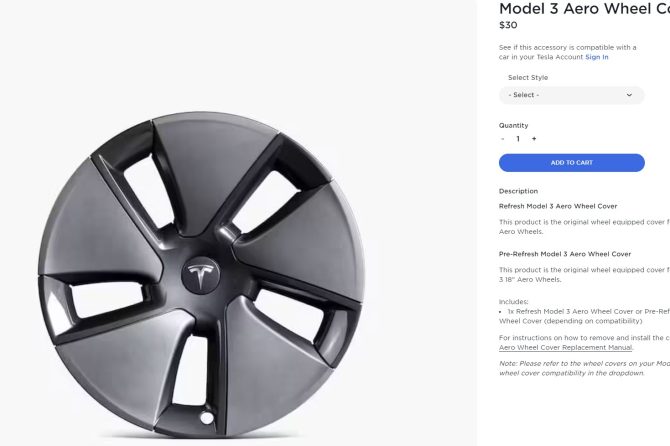The image size is (670, 446).
Task: Click the $30 price text
Action: [x=508, y=25]
